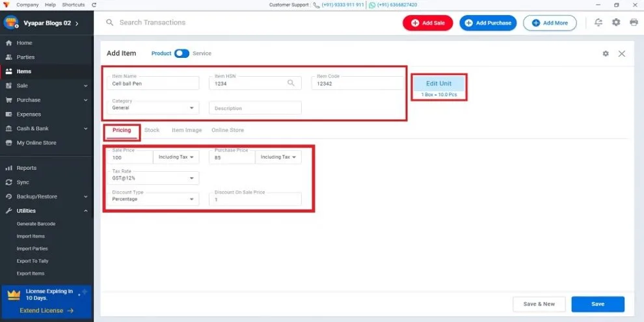This screenshot has width=644, height=322.
Task: Click the Backup/Restore icon in the sidebar
Action: 8,196
